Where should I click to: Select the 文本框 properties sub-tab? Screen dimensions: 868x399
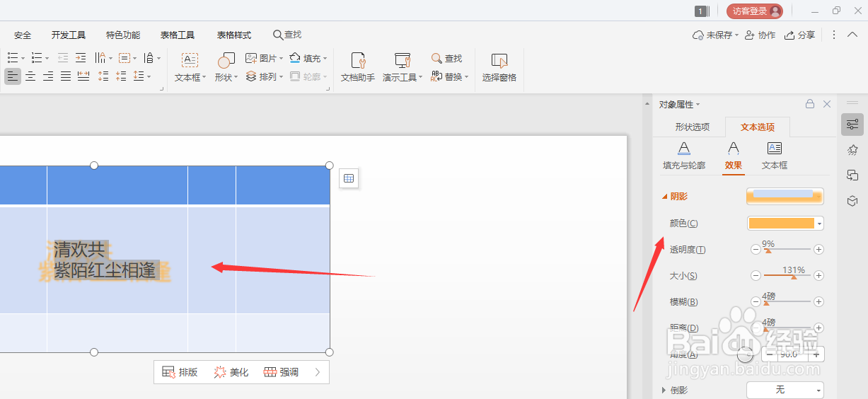[x=775, y=156]
